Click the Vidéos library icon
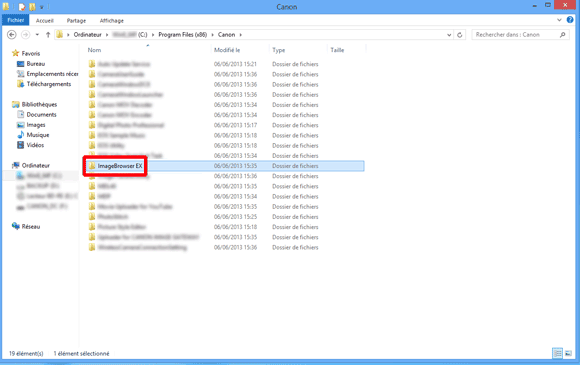580x365 pixels. click(x=21, y=145)
